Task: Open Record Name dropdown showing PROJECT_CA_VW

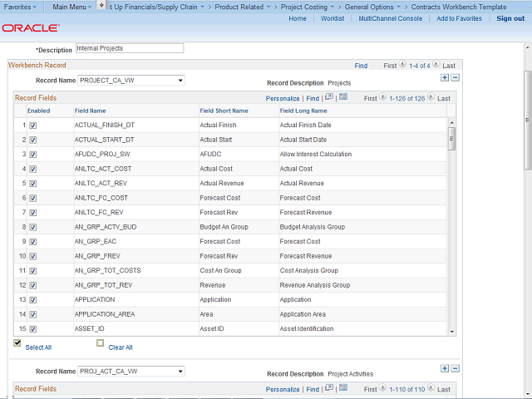Action: pyautogui.click(x=131, y=81)
